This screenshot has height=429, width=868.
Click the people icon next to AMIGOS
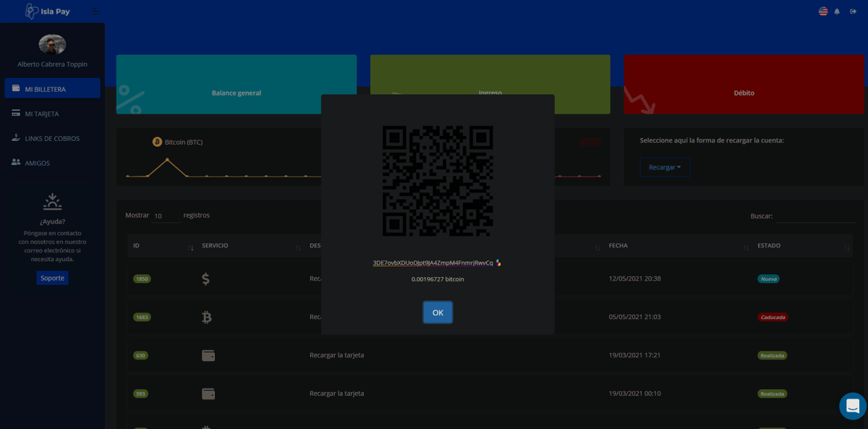[16, 162]
